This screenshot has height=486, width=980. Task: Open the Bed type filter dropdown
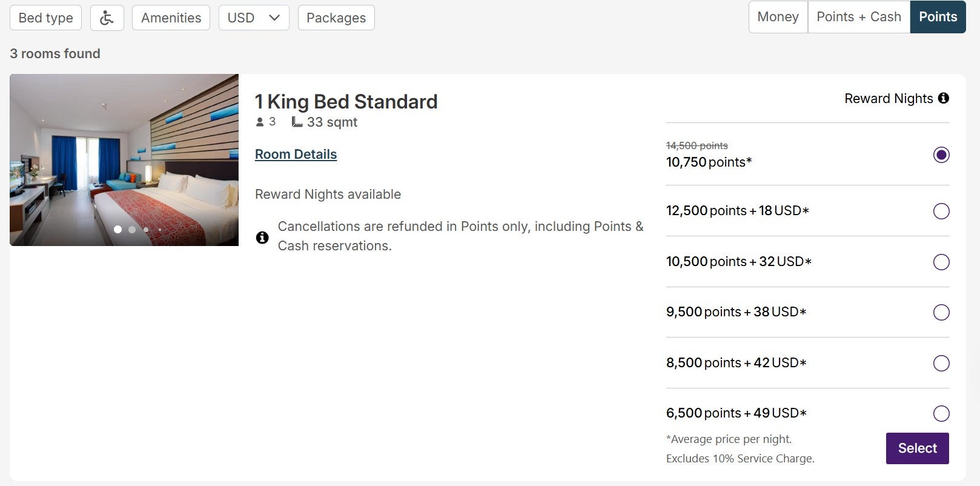[x=45, y=18]
